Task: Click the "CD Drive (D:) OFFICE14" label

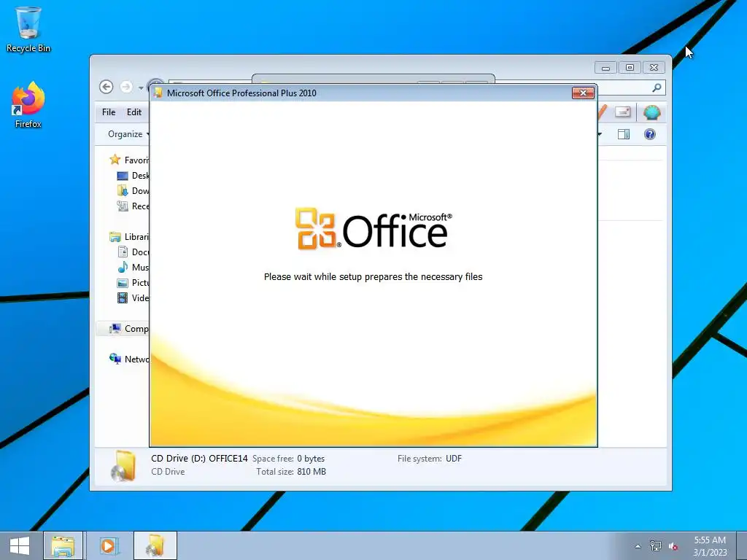Action: point(199,459)
